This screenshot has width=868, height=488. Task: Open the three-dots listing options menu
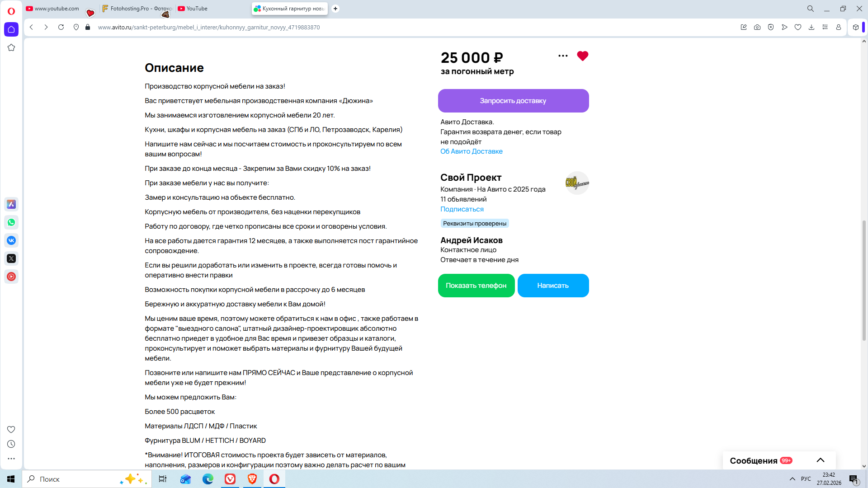tap(563, 56)
